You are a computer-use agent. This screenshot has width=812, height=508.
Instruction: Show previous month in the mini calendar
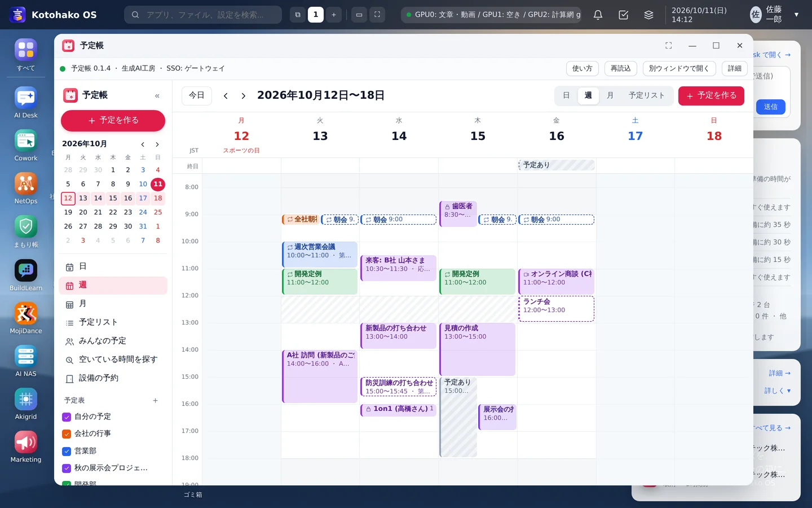point(143,144)
